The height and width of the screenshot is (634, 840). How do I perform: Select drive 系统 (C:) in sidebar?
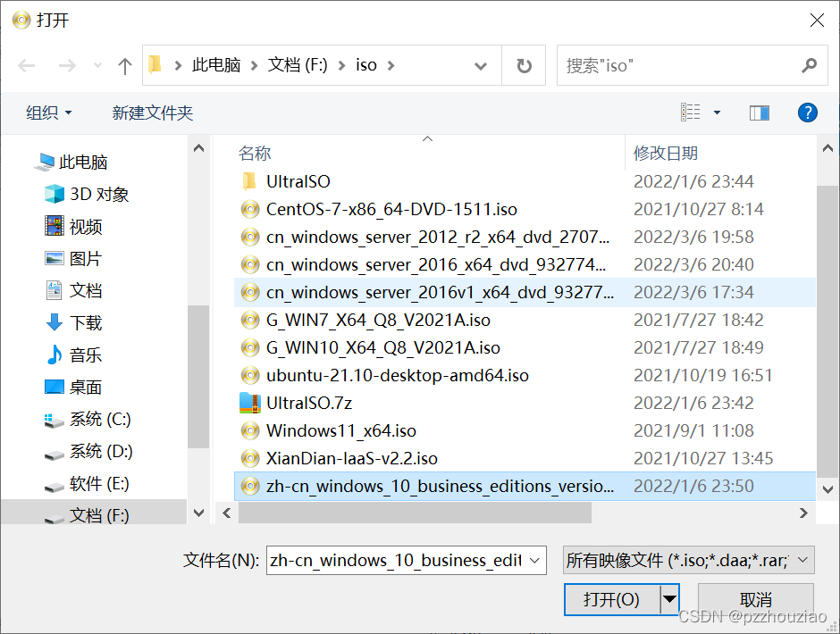click(88, 420)
